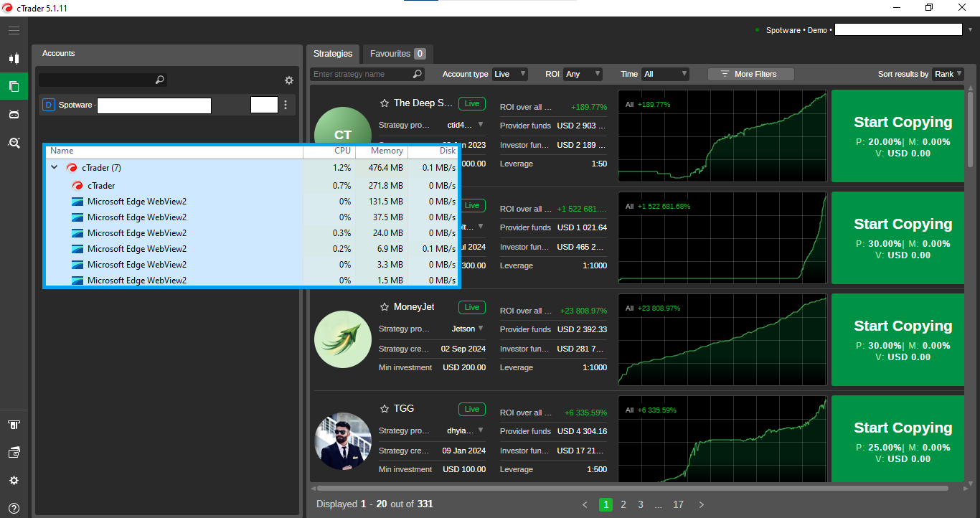Open the wallet icon in sidebar
Screen dimensions: 980x518
tap(14, 453)
